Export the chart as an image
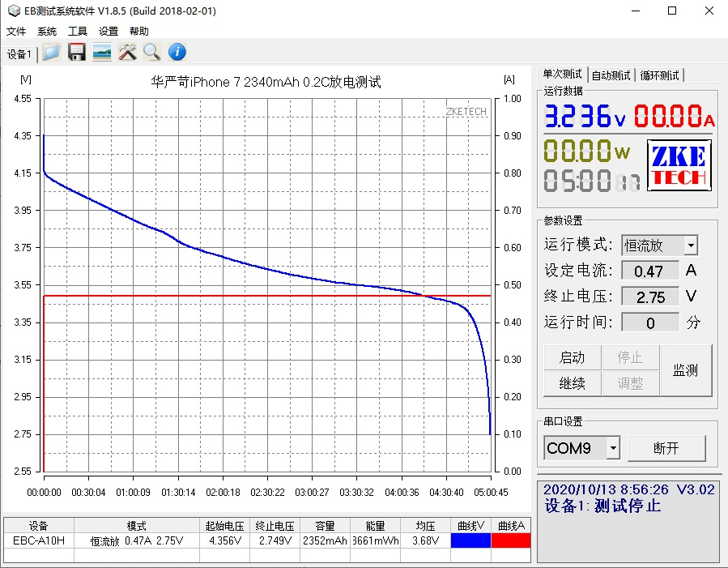The image size is (728, 568). [x=101, y=52]
